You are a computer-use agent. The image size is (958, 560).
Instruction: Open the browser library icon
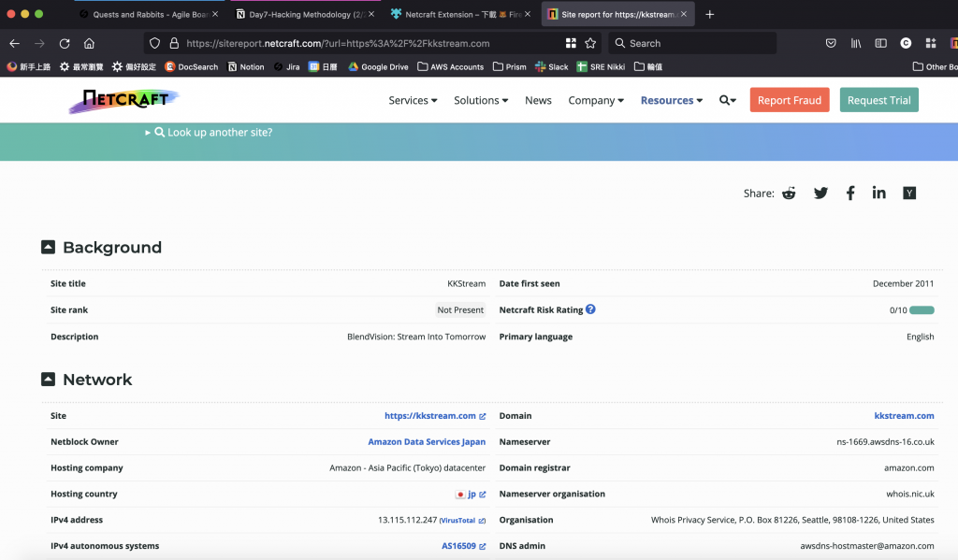coord(856,43)
